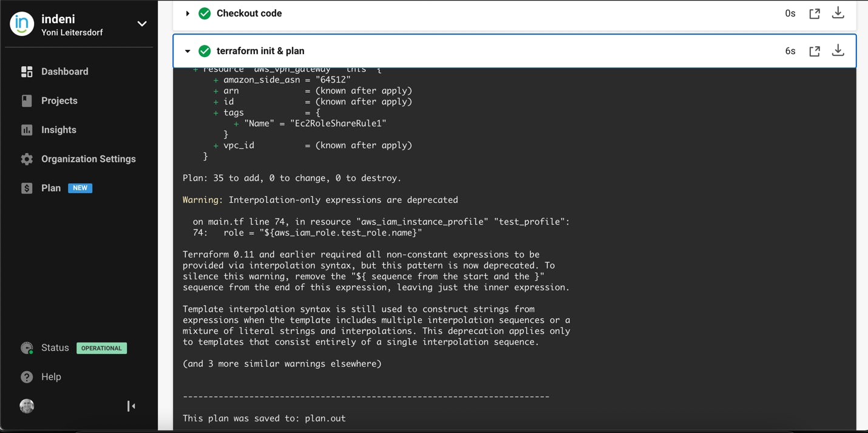Expand the Checkout code step

pyautogui.click(x=188, y=13)
